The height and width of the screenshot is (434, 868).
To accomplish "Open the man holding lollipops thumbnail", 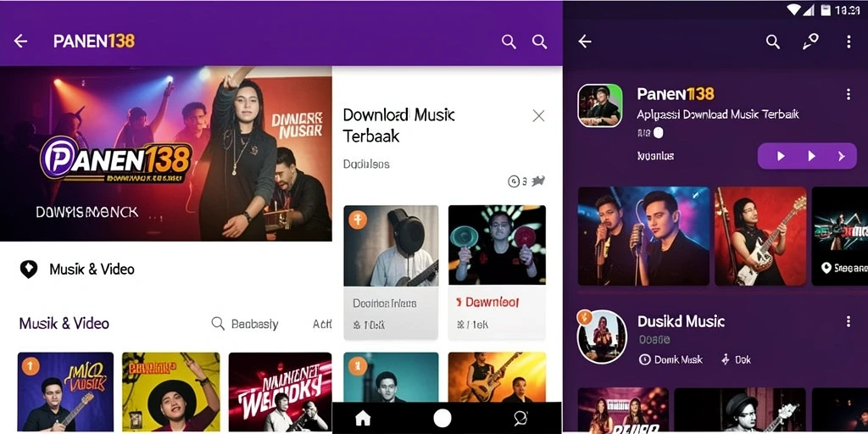I will pos(497,246).
